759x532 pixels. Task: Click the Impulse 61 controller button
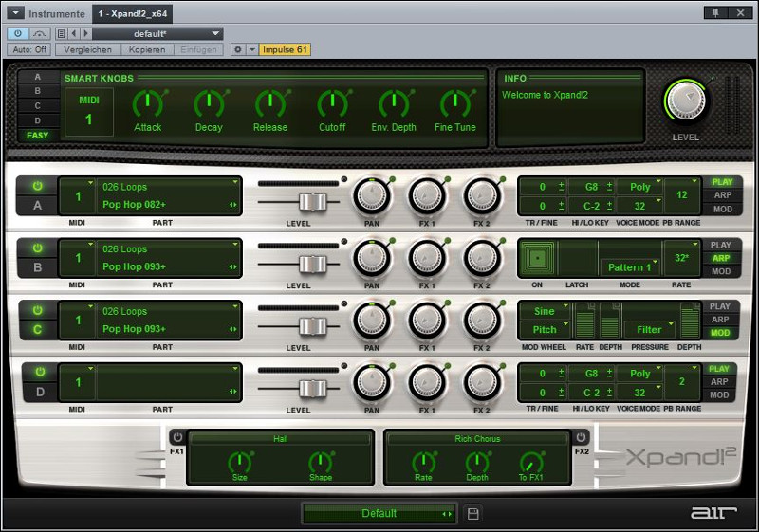pos(285,49)
